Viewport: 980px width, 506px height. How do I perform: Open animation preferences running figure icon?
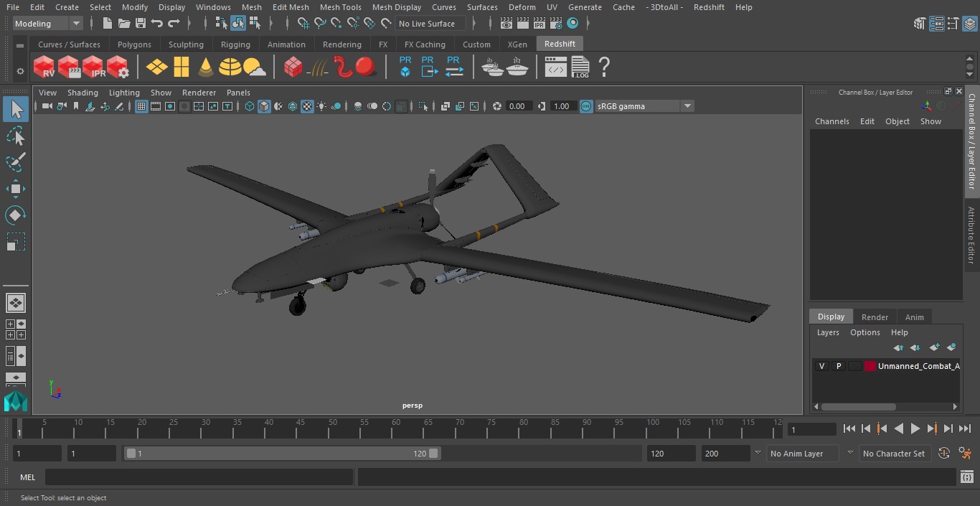point(966,454)
